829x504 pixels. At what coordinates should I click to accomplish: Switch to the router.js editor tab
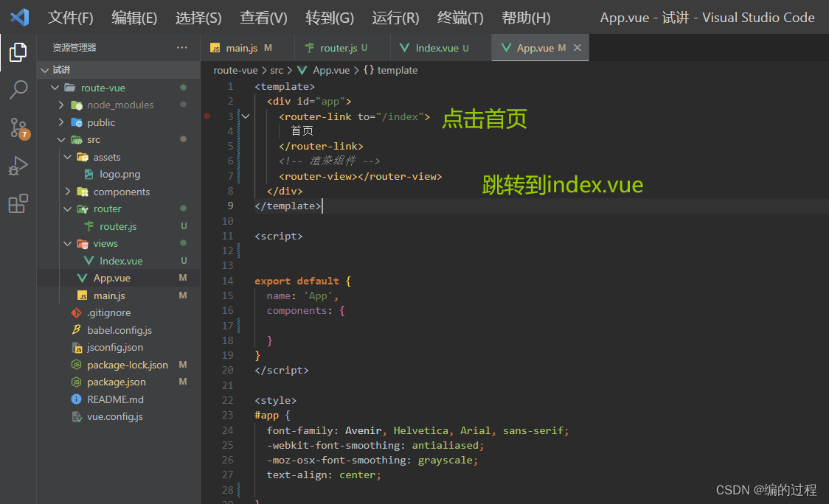[343, 48]
